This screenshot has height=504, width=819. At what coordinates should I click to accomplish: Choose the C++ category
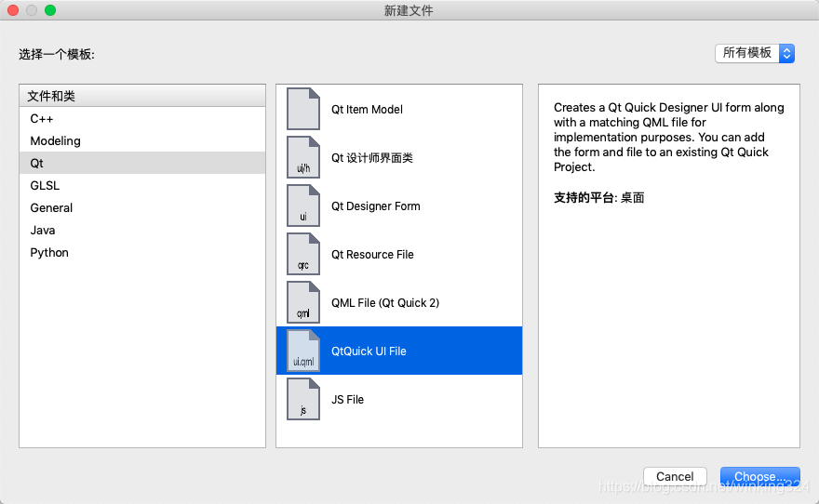(142, 118)
